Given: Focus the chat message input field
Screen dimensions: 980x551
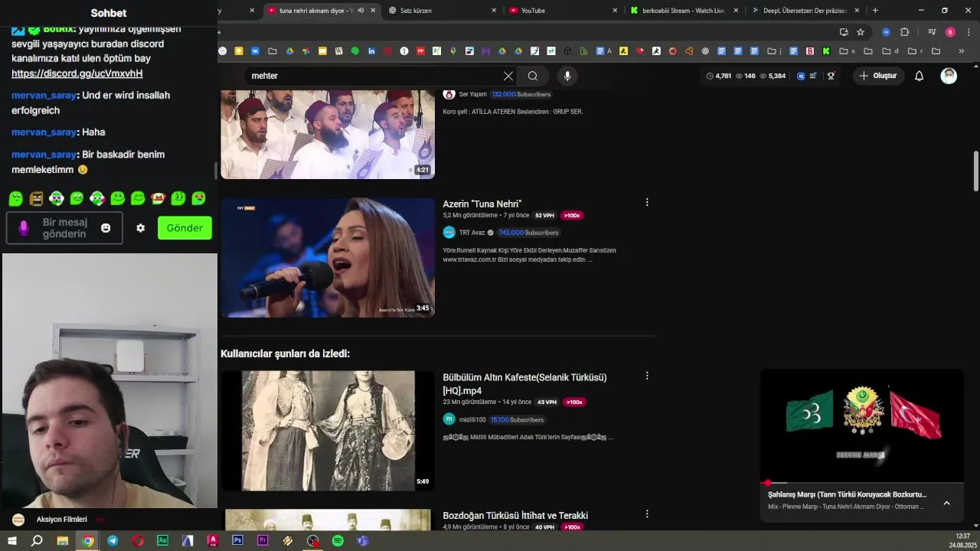Looking at the screenshot, I should 64,228.
